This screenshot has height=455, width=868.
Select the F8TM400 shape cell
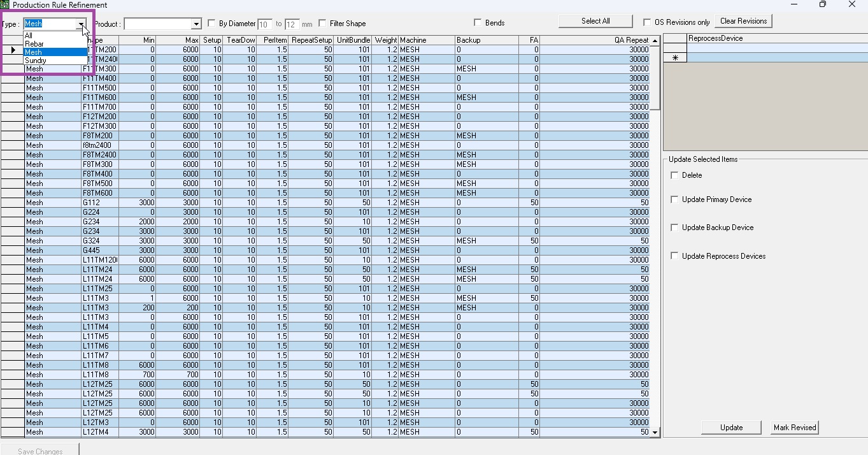coord(100,174)
